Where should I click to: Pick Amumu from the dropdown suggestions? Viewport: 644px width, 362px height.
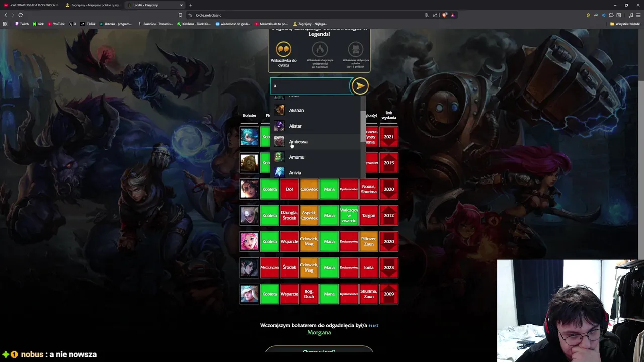(316, 157)
